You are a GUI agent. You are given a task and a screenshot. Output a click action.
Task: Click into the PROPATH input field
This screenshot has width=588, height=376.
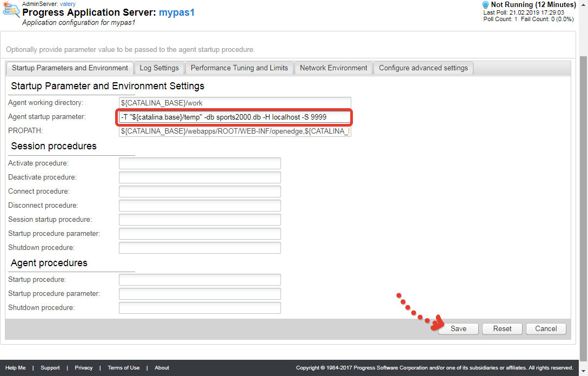pos(235,131)
